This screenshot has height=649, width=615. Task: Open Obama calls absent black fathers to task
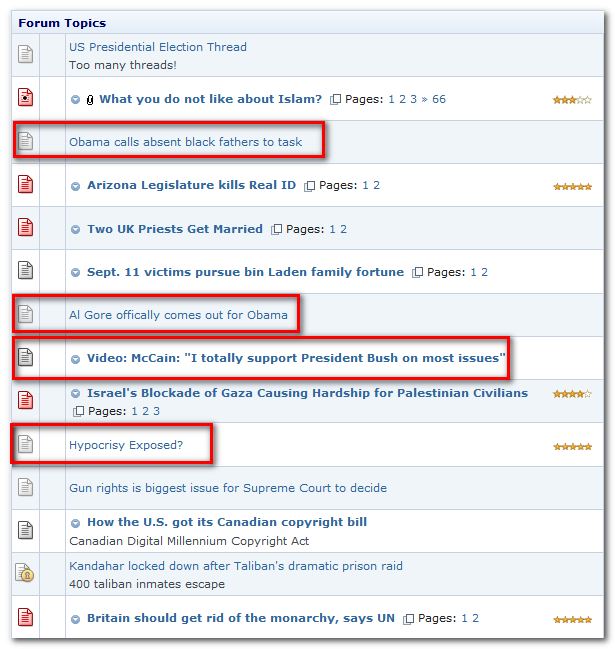(x=185, y=142)
